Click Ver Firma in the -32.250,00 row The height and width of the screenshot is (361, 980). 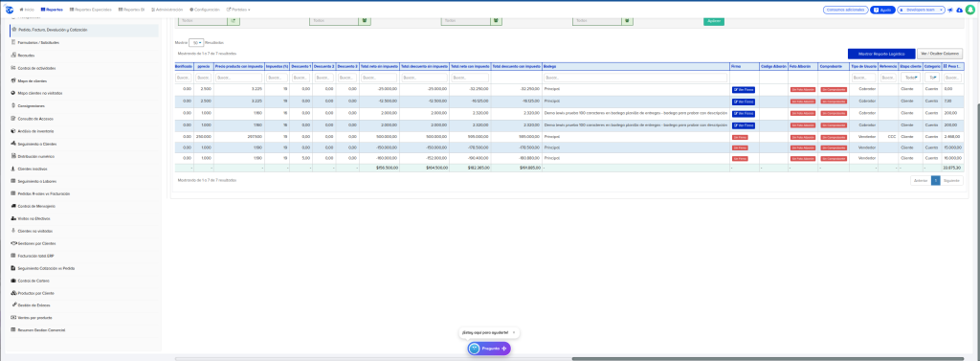pyautogui.click(x=743, y=89)
